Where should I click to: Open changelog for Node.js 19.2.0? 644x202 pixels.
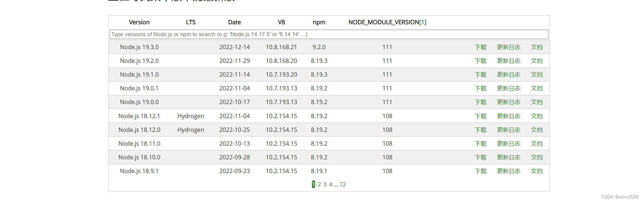click(x=508, y=61)
